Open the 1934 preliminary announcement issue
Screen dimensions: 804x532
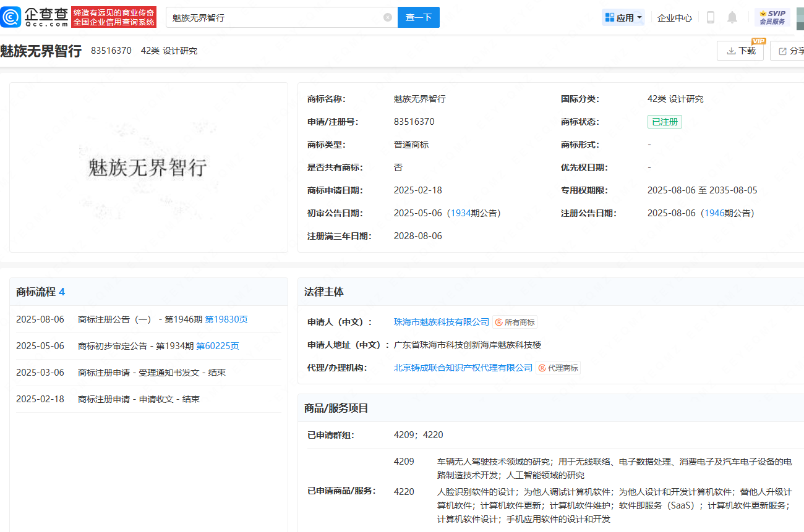tap(461, 213)
